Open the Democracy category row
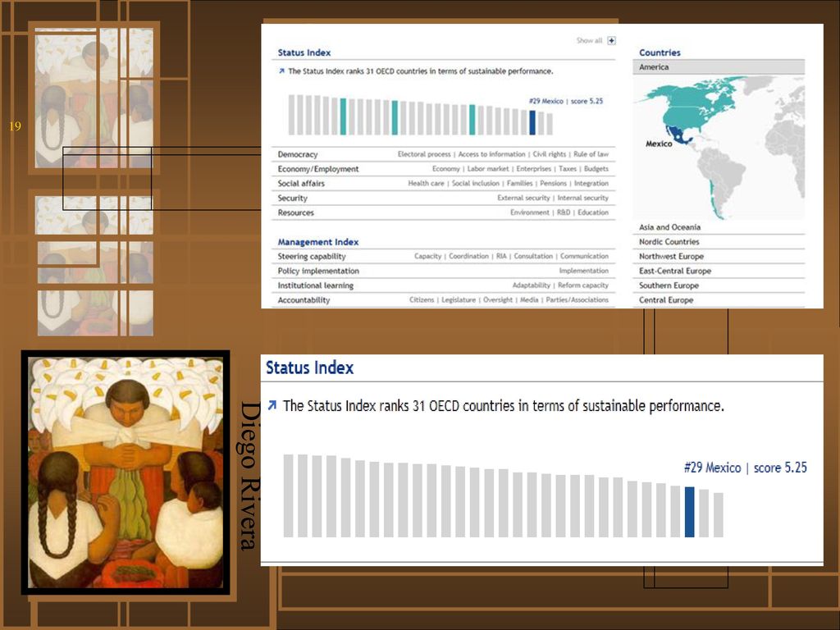 point(443,154)
